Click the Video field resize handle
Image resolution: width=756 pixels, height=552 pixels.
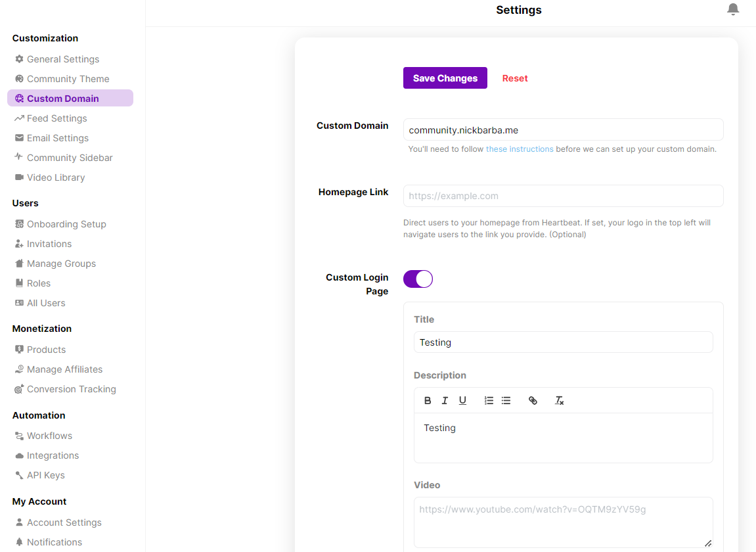point(708,543)
